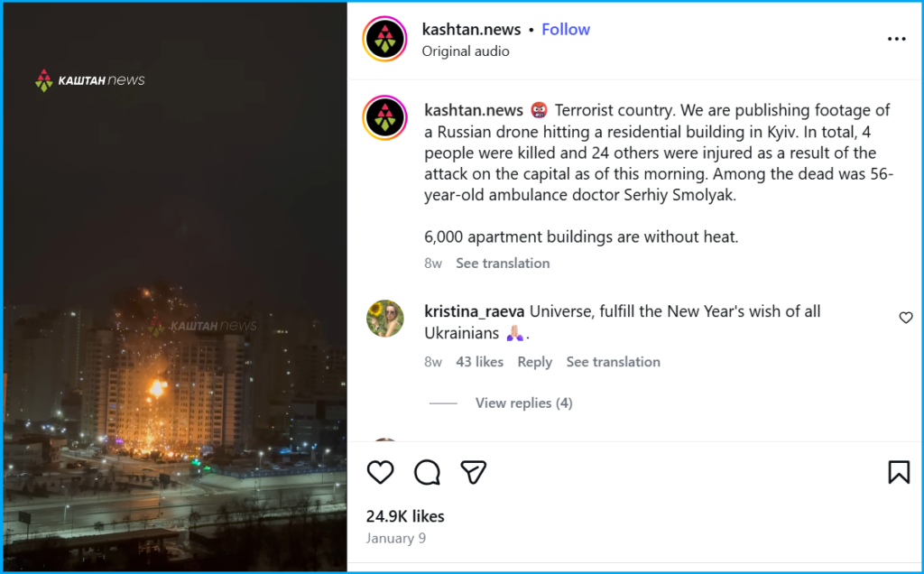This screenshot has height=574, width=924.
Task: Like kristina_raeva's comment with the small heart
Action: (906, 318)
